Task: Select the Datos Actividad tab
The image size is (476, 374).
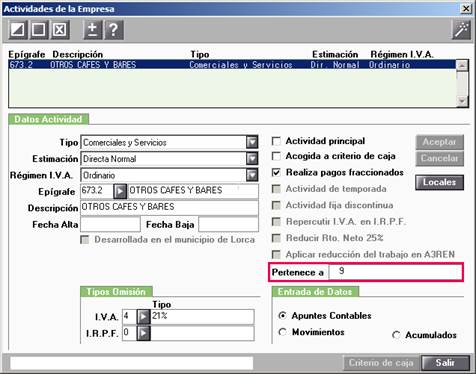Action: pyautogui.click(x=48, y=119)
